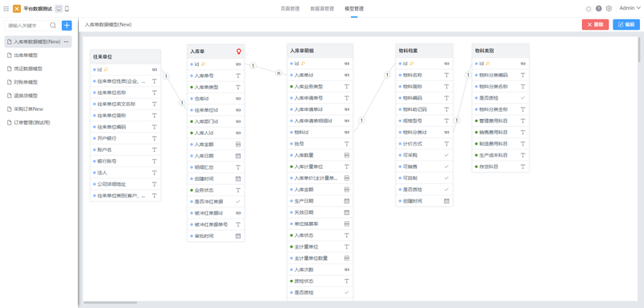Select 退换货模型 in the sidebar
The height and width of the screenshot is (308, 644).
coord(38,96)
